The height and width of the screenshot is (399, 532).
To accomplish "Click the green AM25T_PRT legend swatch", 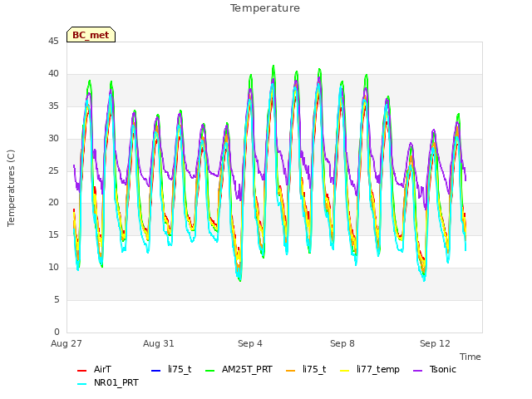I will click(x=210, y=370).
